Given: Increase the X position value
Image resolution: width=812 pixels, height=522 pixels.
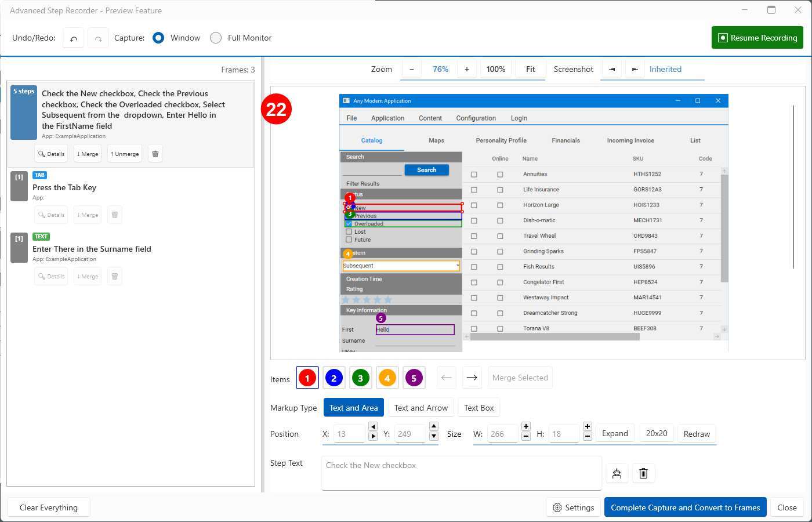Looking at the screenshot, I should (373, 436).
